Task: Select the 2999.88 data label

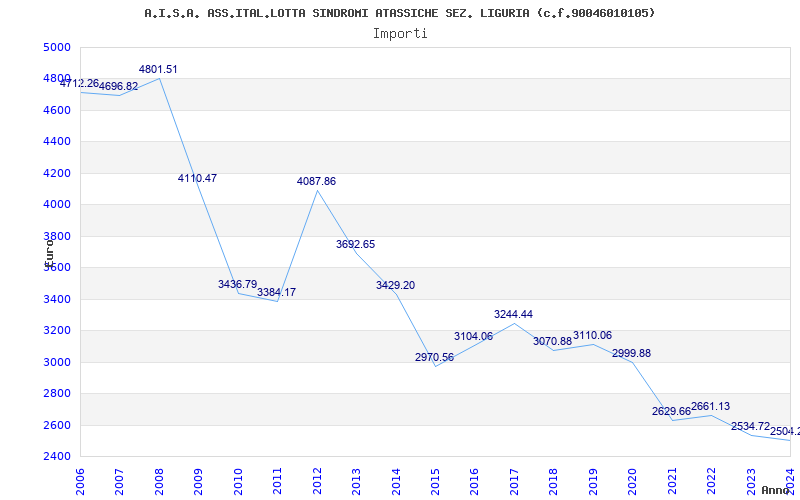Action: pos(632,353)
